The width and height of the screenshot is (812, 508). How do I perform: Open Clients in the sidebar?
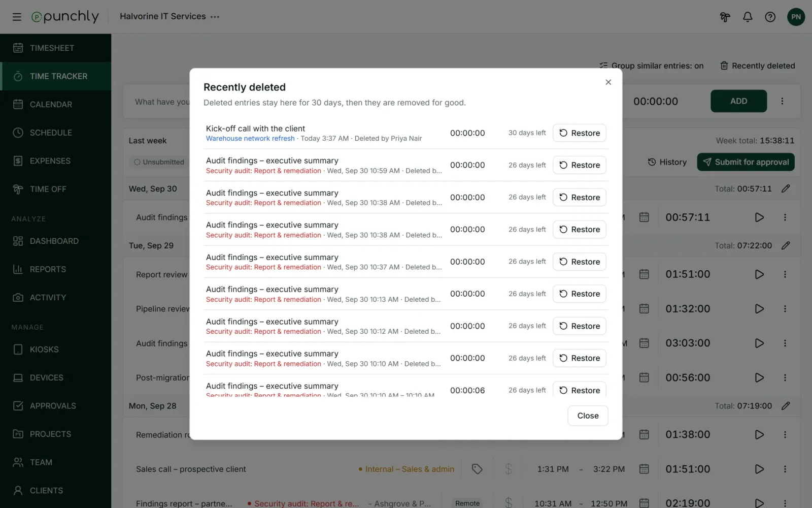click(x=56, y=490)
